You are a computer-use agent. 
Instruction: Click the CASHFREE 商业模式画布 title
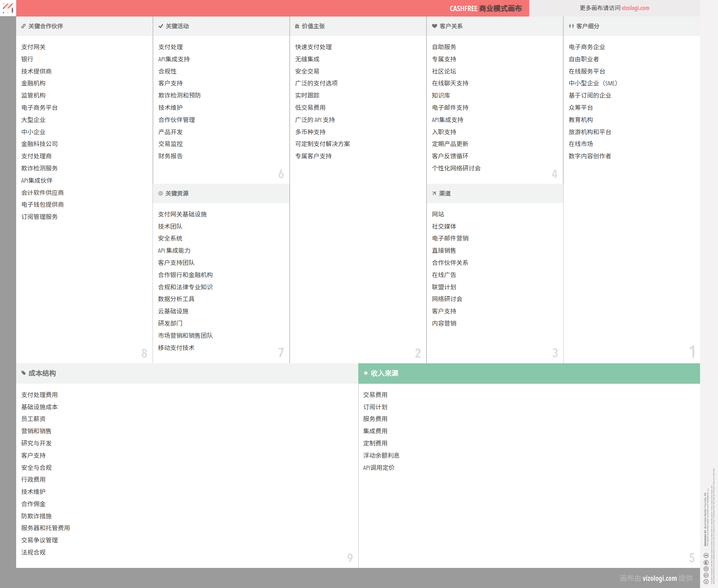tap(485, 8)
